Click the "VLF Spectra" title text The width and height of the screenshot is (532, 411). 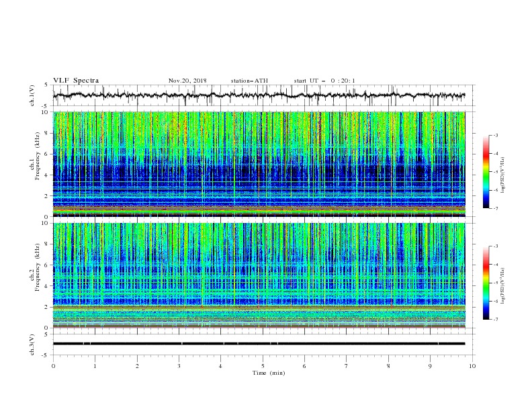point(76,81)
